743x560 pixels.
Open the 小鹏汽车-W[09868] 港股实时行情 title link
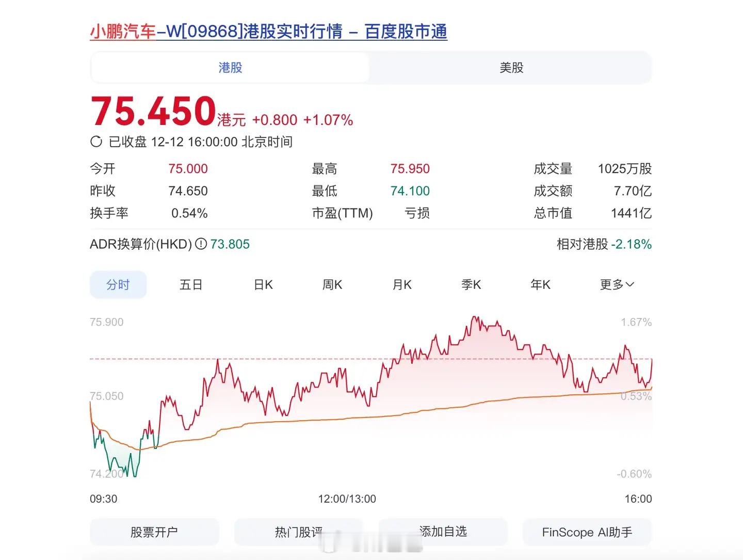[x=268, y=31]
